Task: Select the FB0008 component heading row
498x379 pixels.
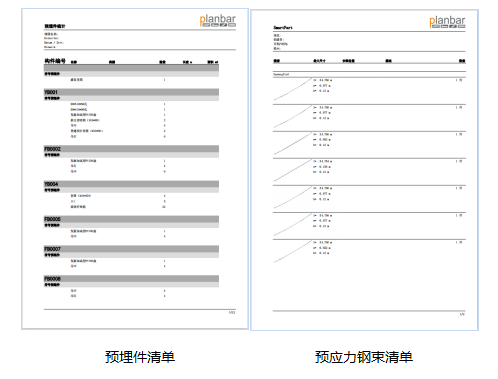Action: 131,279
